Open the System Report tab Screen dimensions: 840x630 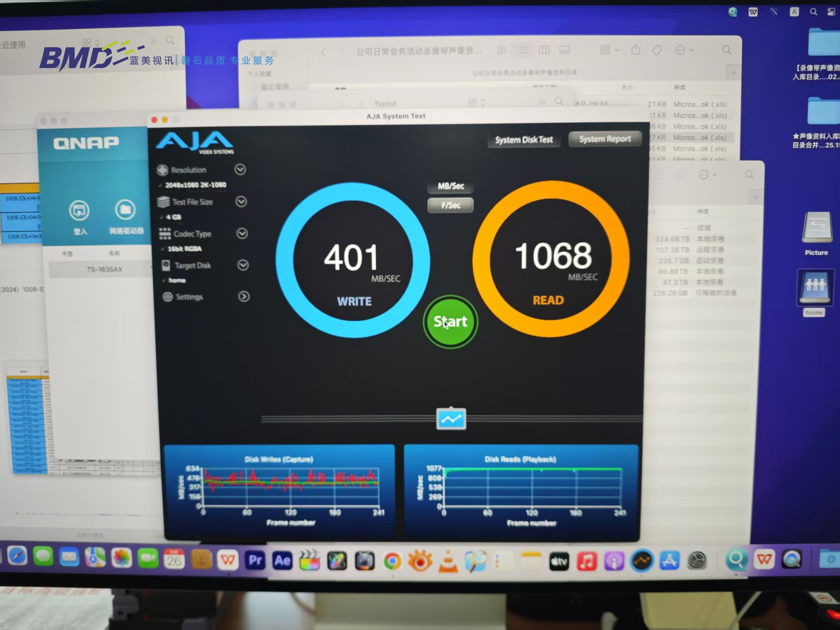(605, 139)
